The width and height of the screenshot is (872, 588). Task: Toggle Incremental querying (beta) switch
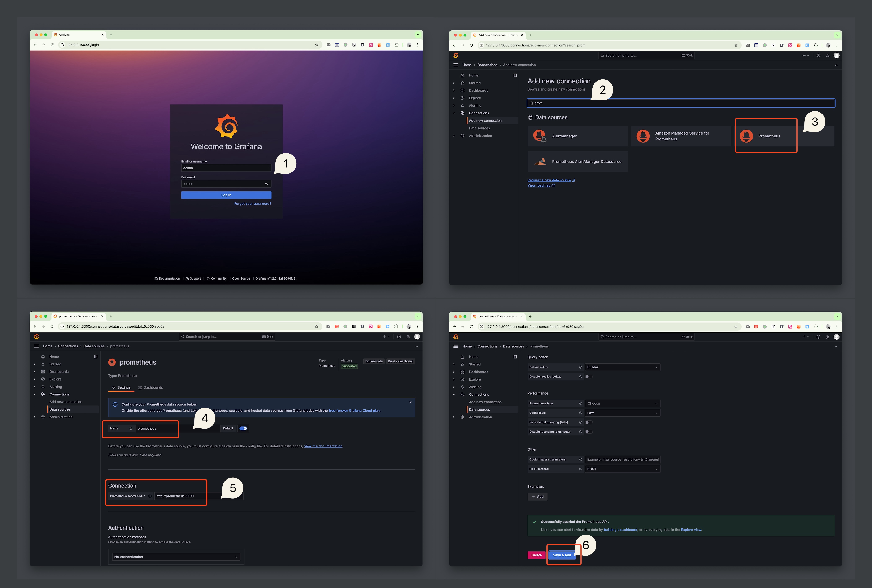pyautogui.click(x=589, y=422)
